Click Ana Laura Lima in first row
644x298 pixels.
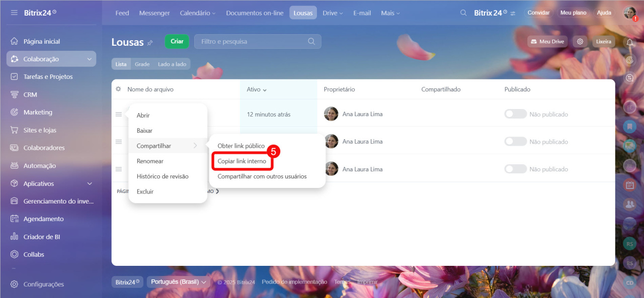[362, 114]
